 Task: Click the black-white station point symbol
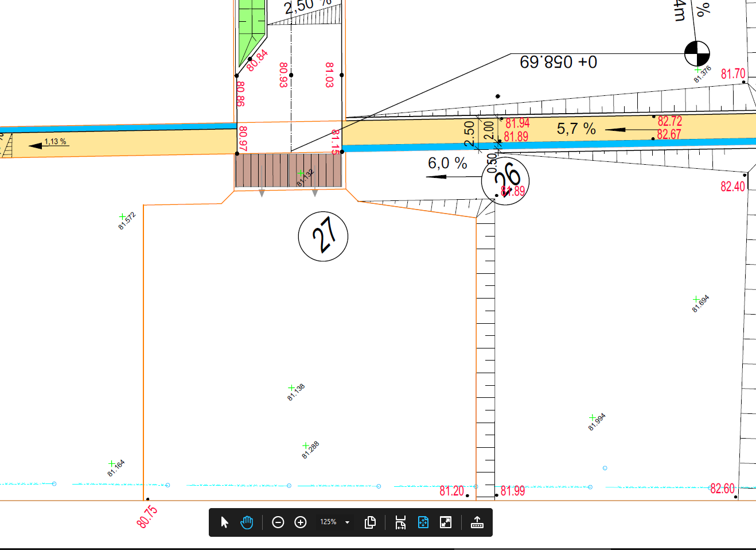click(x=697, y=54)
